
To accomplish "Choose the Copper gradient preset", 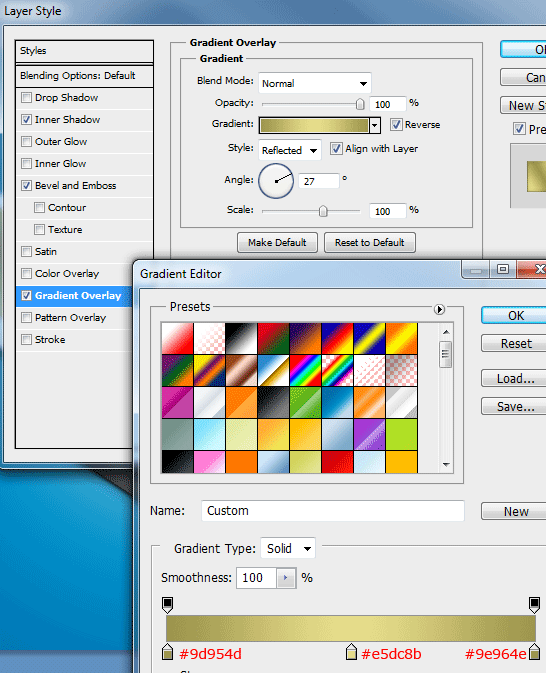I will point(241,370).
